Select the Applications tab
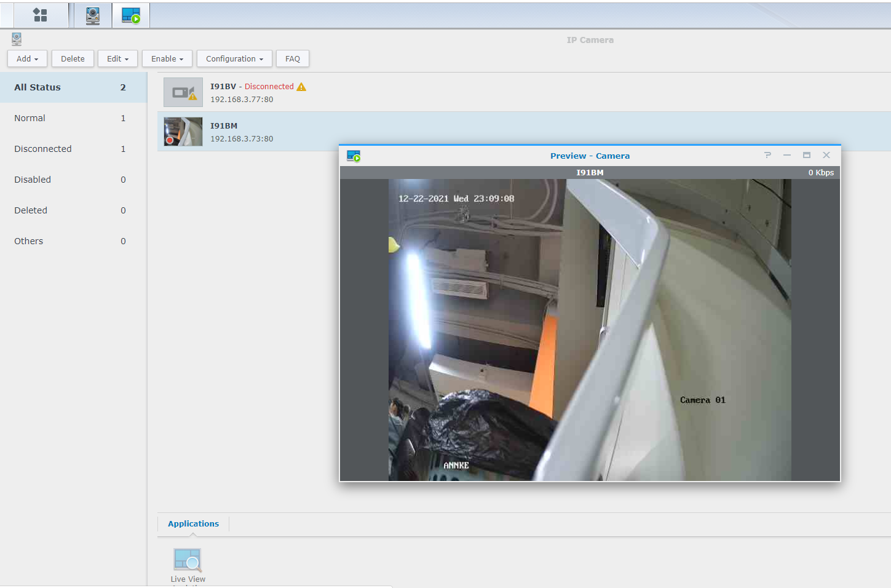Screen dimensions: 891x588 coord(193,524)
